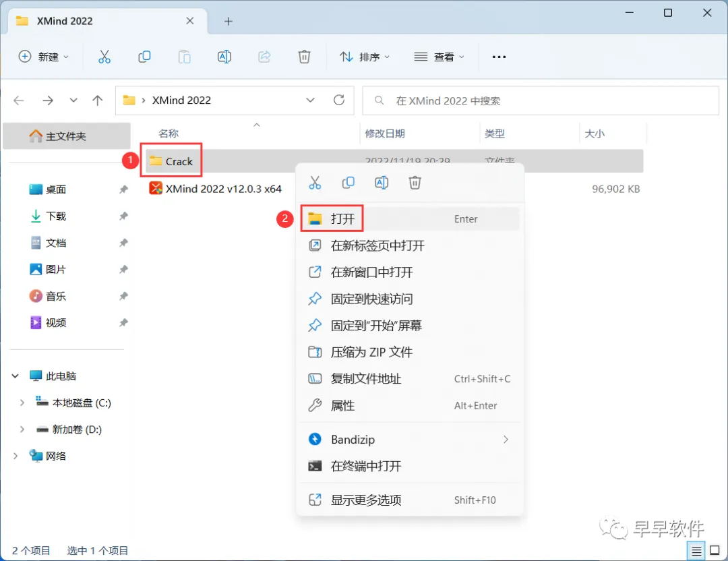Choose 在终端中打开 menu entry
The height and width of the screenshot is (561, 728).
pyautogui.click(x=410, y=466)
